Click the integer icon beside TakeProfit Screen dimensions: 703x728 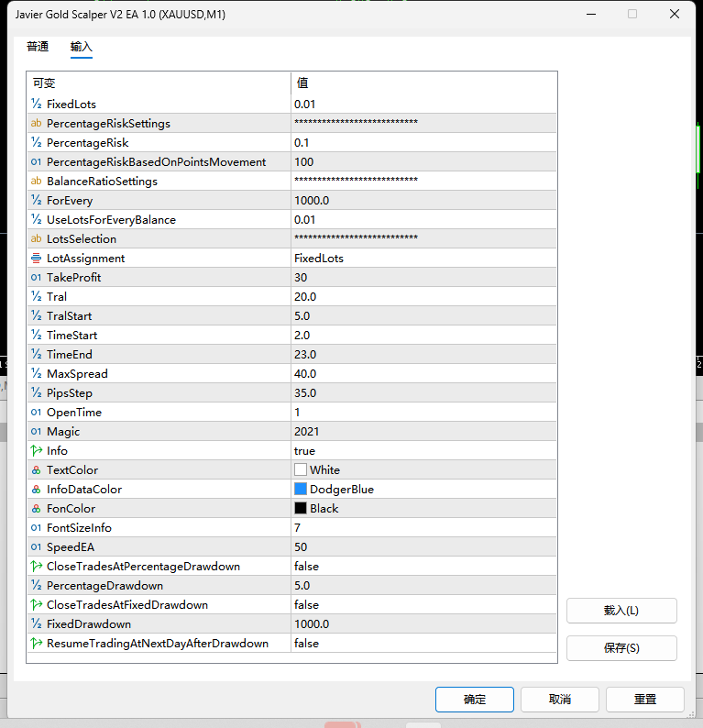[x=36, y=277]
